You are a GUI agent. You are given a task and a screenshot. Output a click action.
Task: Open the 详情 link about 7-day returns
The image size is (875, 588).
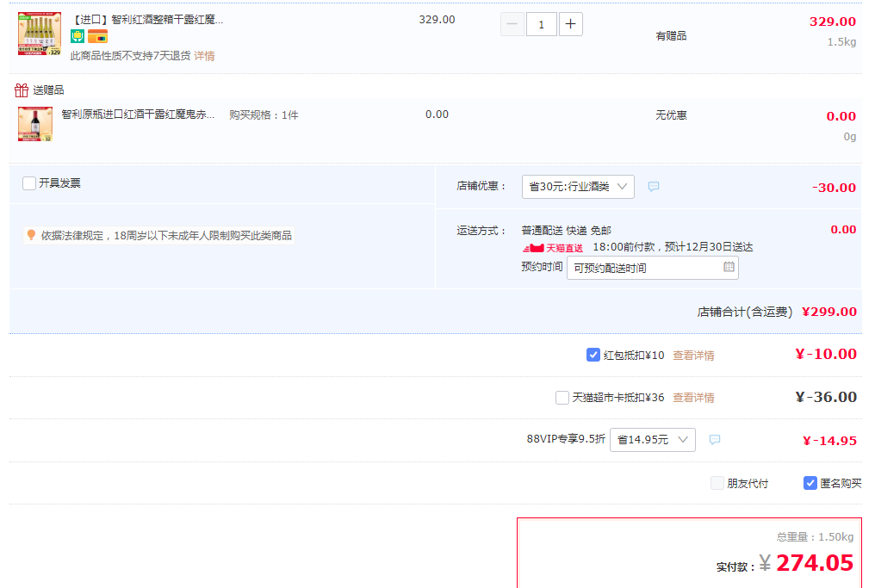pos(204,56)
